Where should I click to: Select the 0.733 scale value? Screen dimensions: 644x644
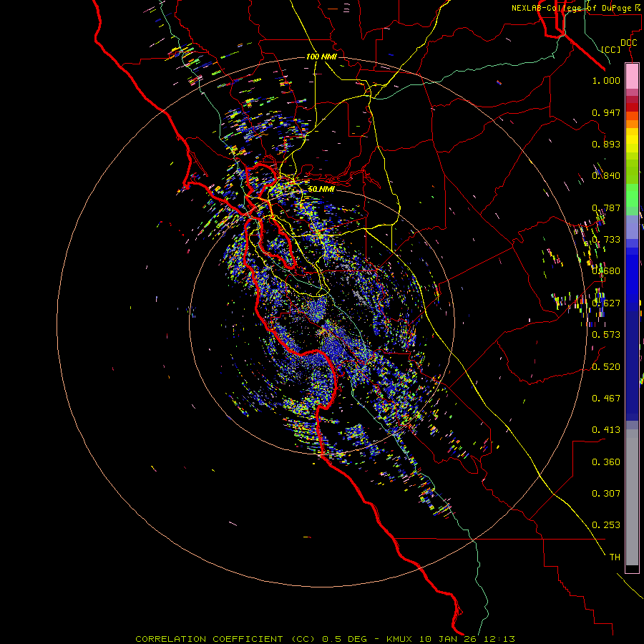click(x=606, y=240)
